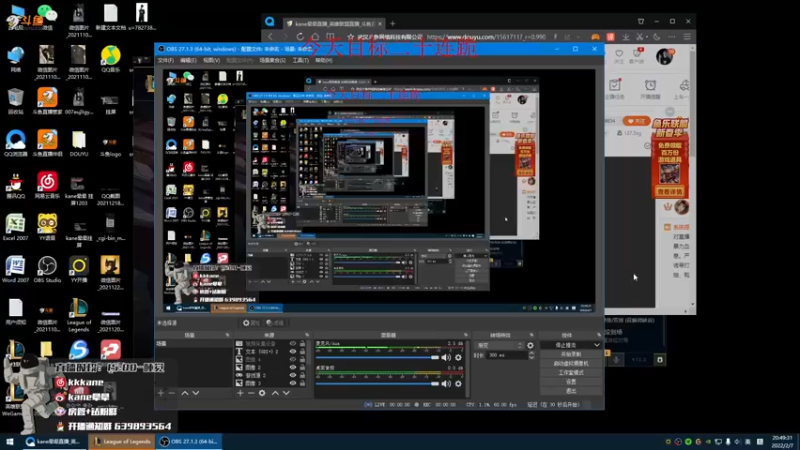Open Excel 2007 desktop shortcut
Screen dimensions: 800x450
click(x=15, y=228)
